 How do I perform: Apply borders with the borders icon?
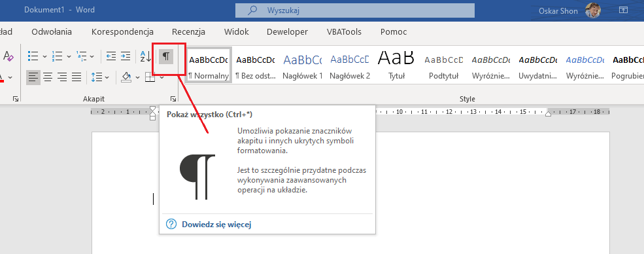click(x=150, y=77)
